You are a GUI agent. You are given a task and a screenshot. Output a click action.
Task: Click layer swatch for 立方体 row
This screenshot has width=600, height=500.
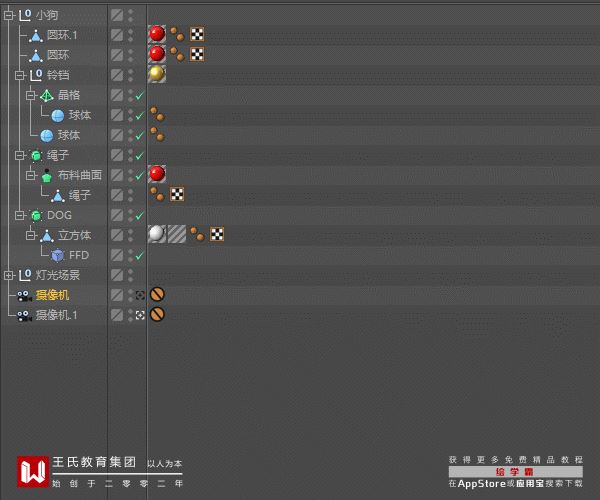[x=117, y=235]
